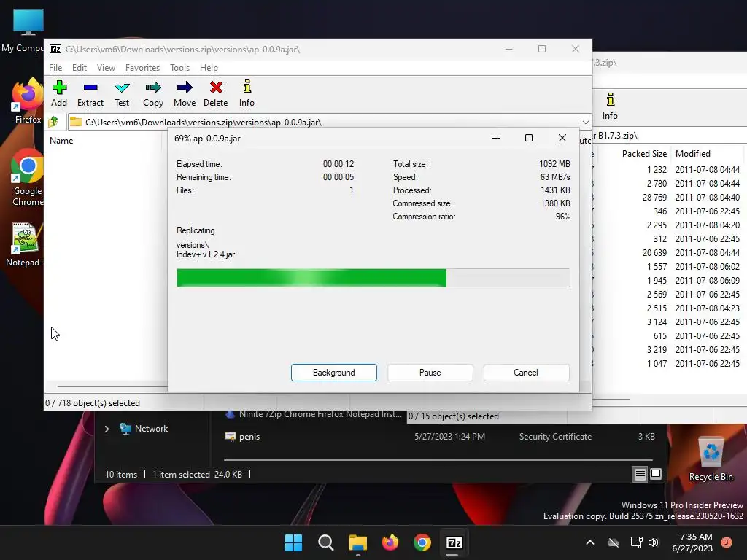Run the Test archive tool
The height and width of the screenshot is (560, 747).
click(x=122, y=93)
